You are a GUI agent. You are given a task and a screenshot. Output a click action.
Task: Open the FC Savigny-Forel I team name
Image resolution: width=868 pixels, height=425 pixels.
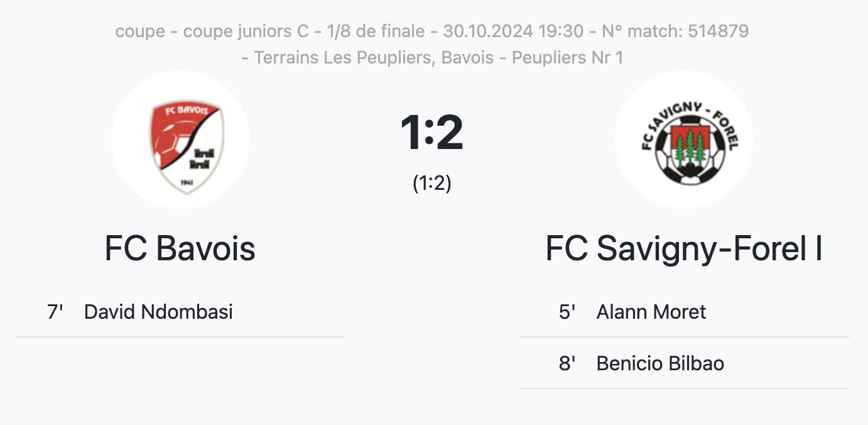(x=684, y=248)
